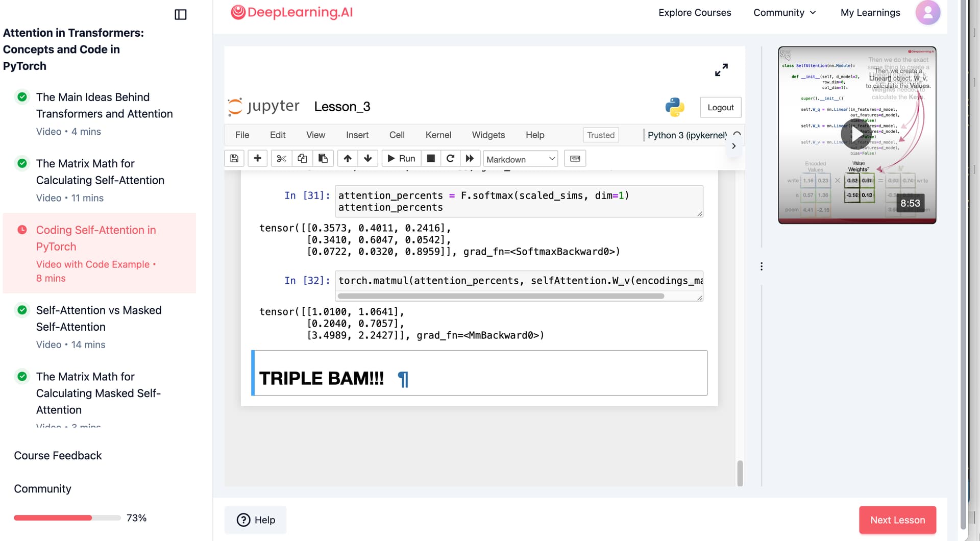Click the Help question mark button
Image resolution: width=980 pixels, height=541 pixels.
pyautogui.click(x=255, y=520)
